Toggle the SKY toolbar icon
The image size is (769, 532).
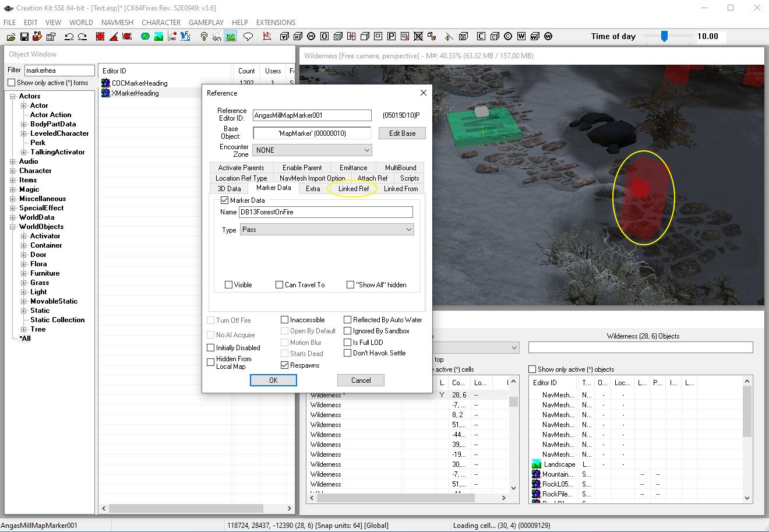(x=217, y=37)
